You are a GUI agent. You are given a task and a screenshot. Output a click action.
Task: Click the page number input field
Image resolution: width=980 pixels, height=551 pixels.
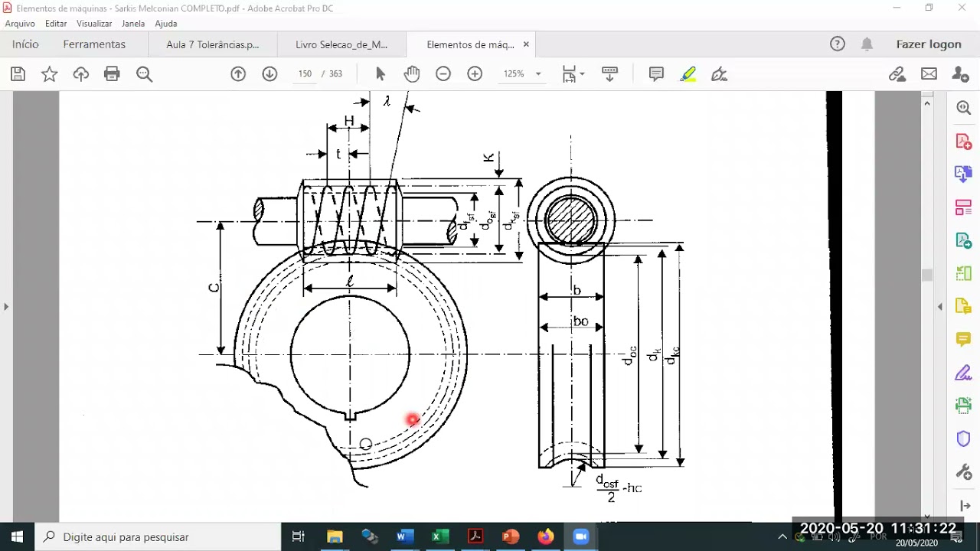305,74
